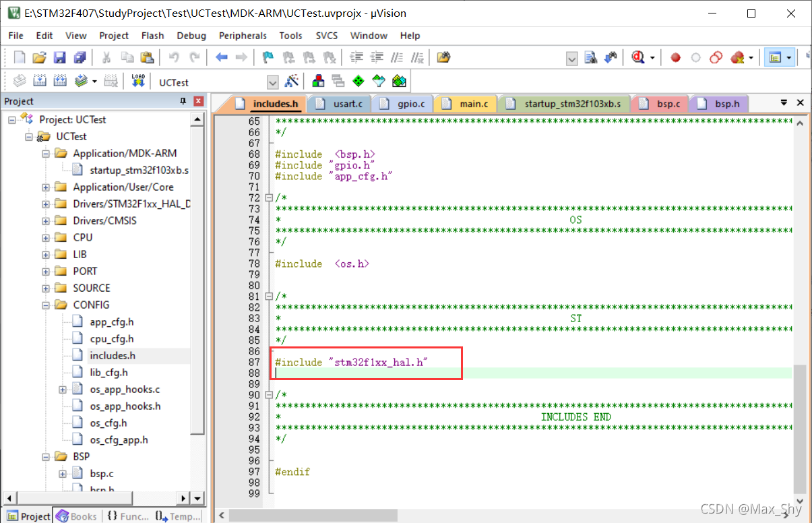Click the Find in Files icon
812x523 pixels.
point(443,58)
